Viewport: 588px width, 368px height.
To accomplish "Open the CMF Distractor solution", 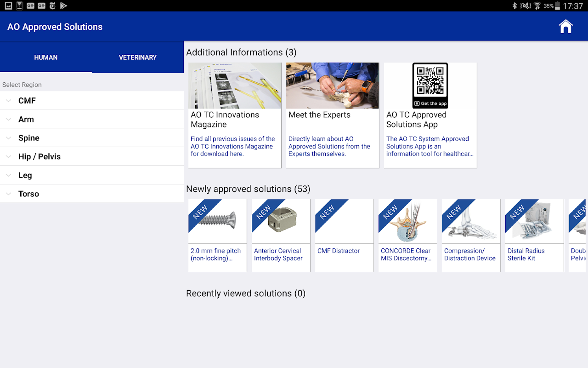I will pos(344,235).
